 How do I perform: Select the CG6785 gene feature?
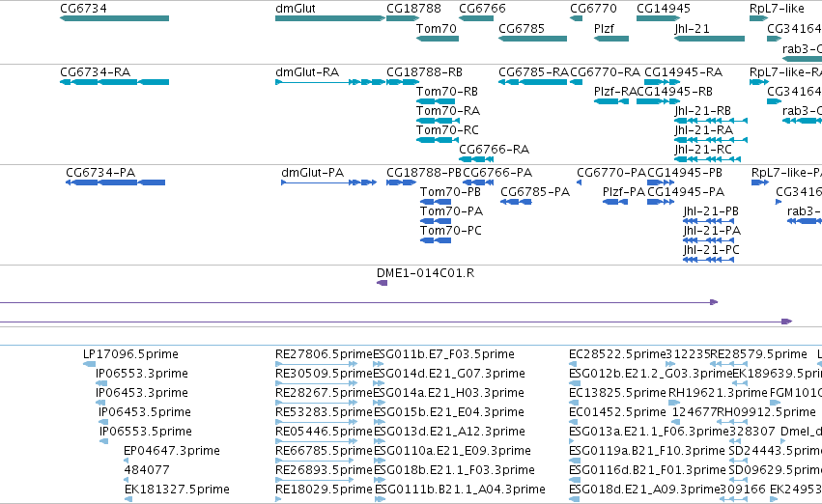pos(532,39)
